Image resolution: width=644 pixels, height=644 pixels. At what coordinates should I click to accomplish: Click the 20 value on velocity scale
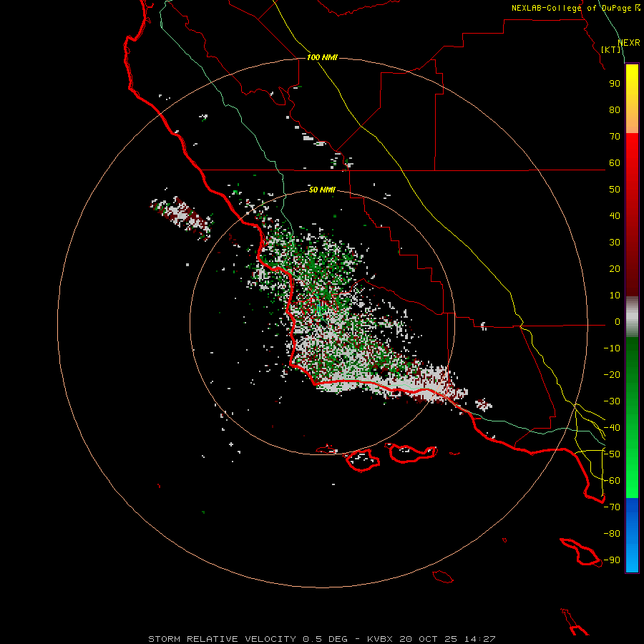pyautogui.click(x=615, y=269)
